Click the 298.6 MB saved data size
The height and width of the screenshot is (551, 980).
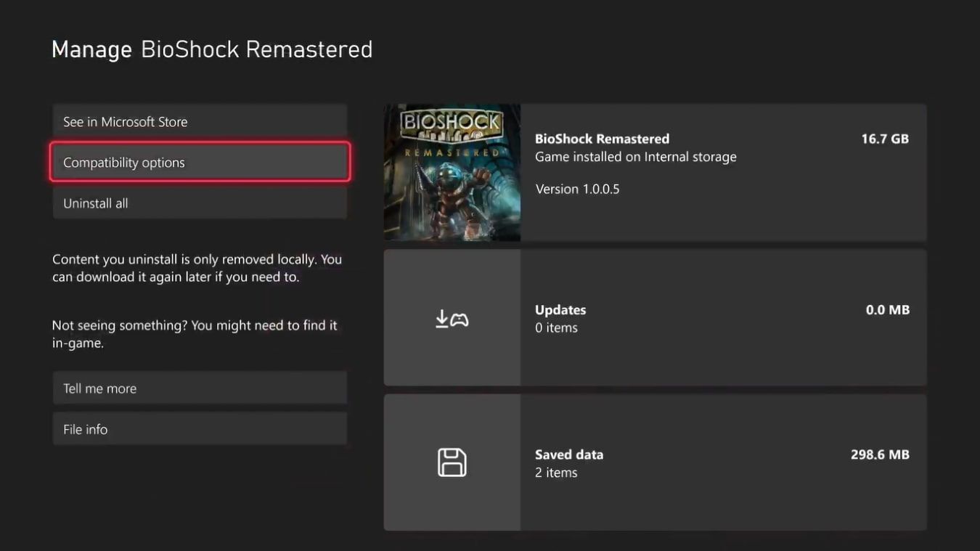tap(880, 454)
